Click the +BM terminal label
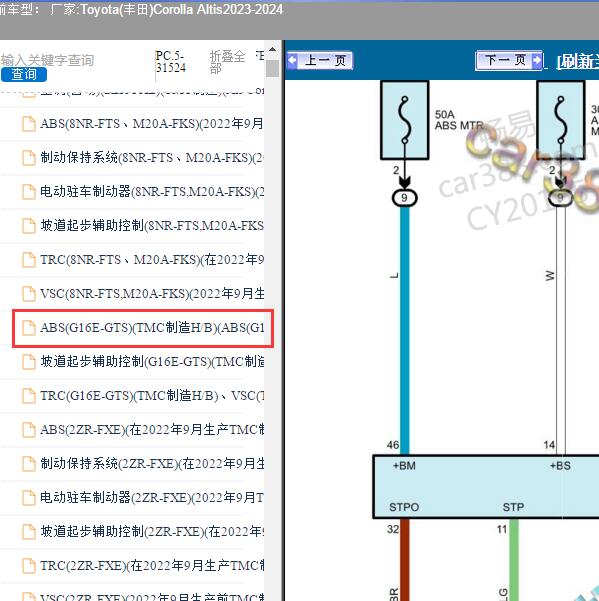Screen dimensions: 599x601 [x=404, y=466]
